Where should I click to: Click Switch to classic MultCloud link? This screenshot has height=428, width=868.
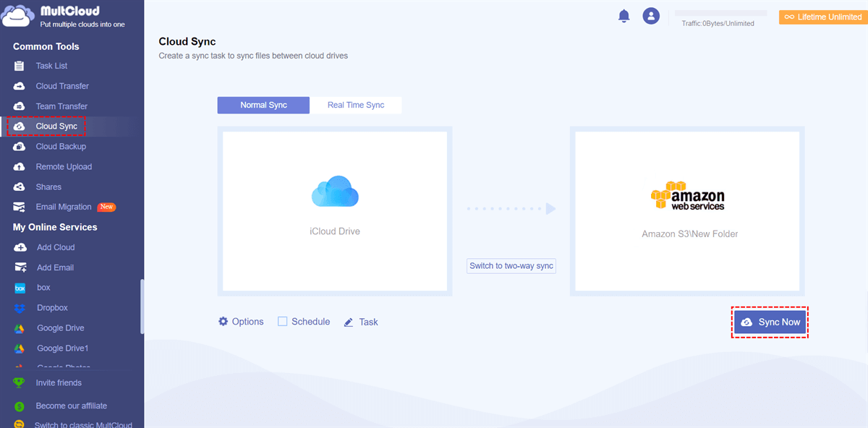[82, 424]
